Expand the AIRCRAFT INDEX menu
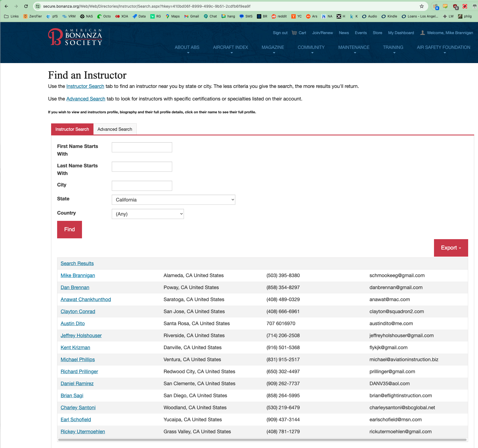Viewport: 478px width, 448px height. point(230,48)
